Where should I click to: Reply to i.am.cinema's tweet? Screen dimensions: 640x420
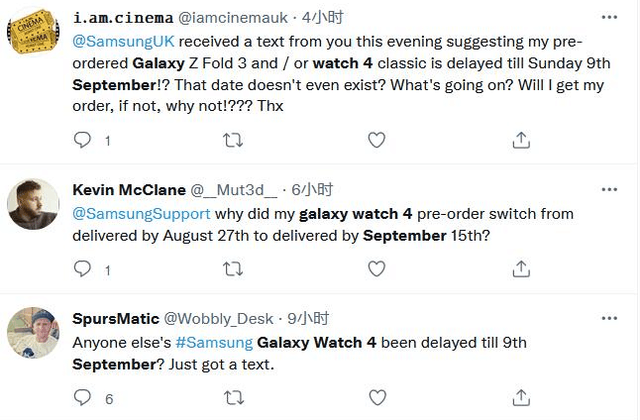[x=82, y=140]
